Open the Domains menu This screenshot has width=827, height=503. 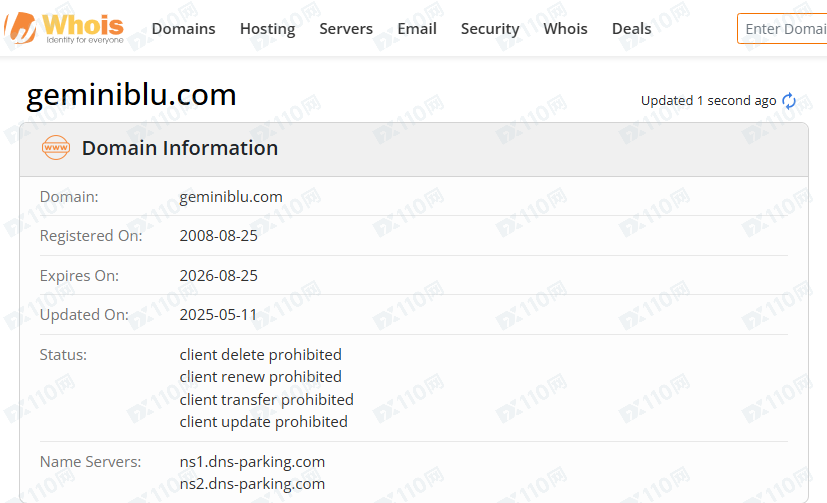tap(184, 28)
